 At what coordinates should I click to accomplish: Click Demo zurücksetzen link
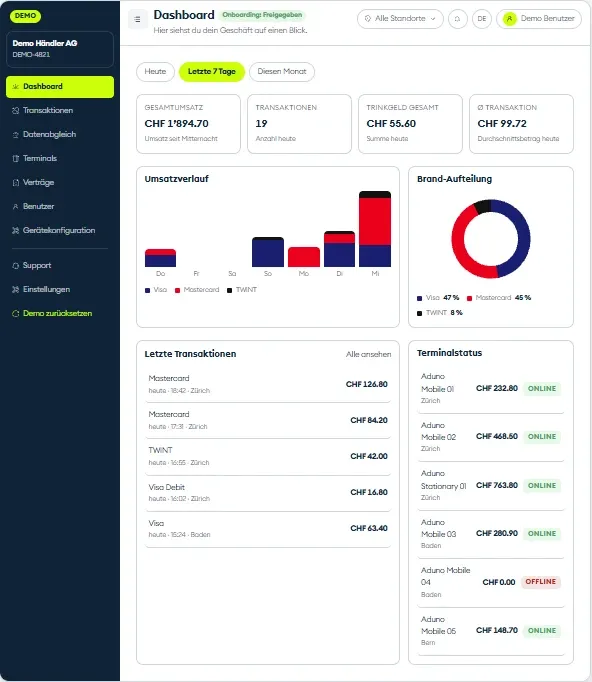pos(60,314)
